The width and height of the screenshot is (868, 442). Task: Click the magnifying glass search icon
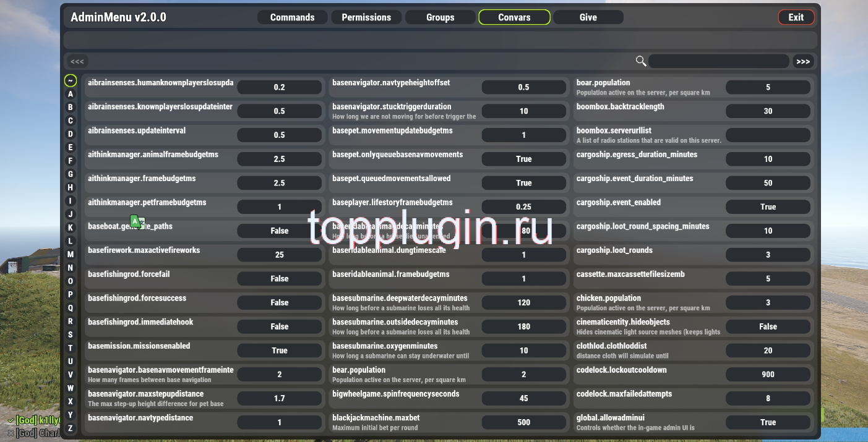tap(641, 61)
